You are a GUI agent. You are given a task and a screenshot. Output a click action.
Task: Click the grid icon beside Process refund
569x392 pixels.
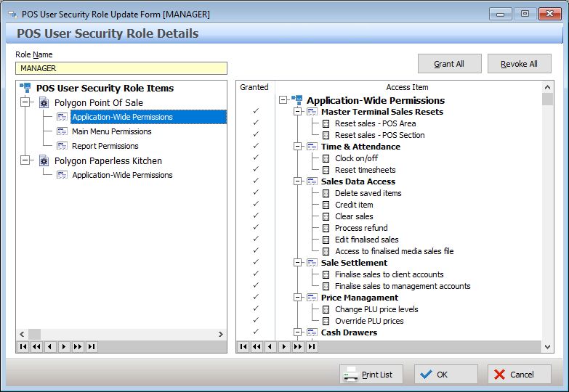coord(326,228)
